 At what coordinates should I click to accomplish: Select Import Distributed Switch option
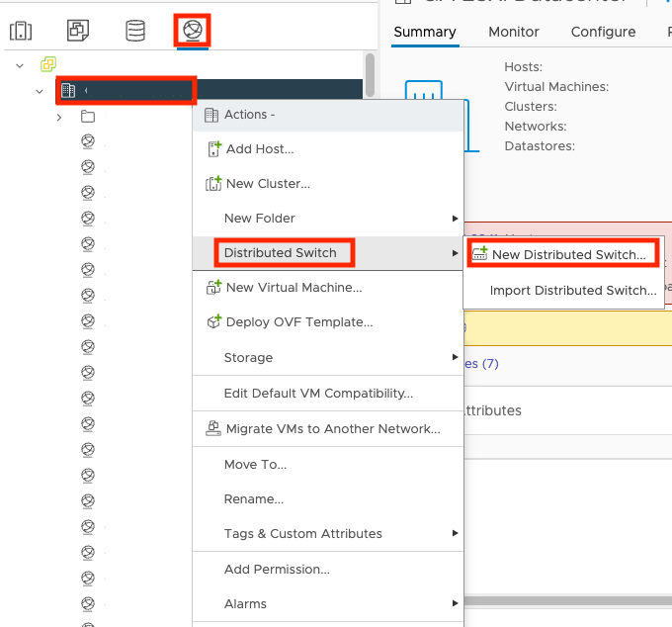[573, 291]
